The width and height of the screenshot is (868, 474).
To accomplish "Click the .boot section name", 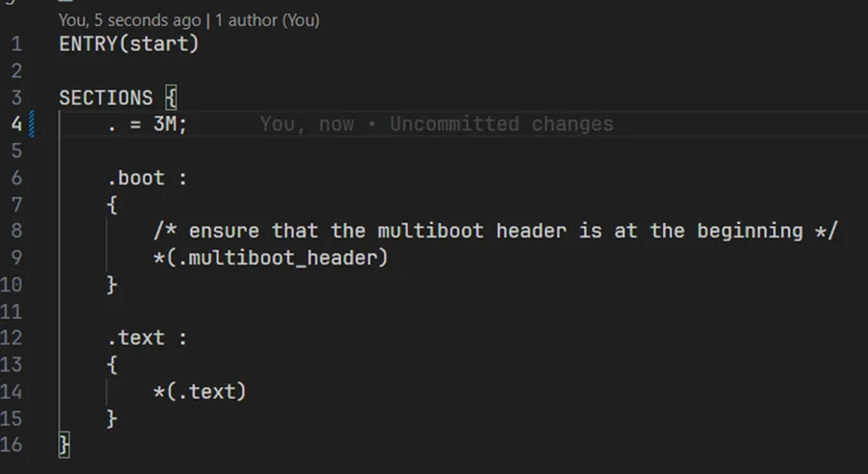I will 136,178.
